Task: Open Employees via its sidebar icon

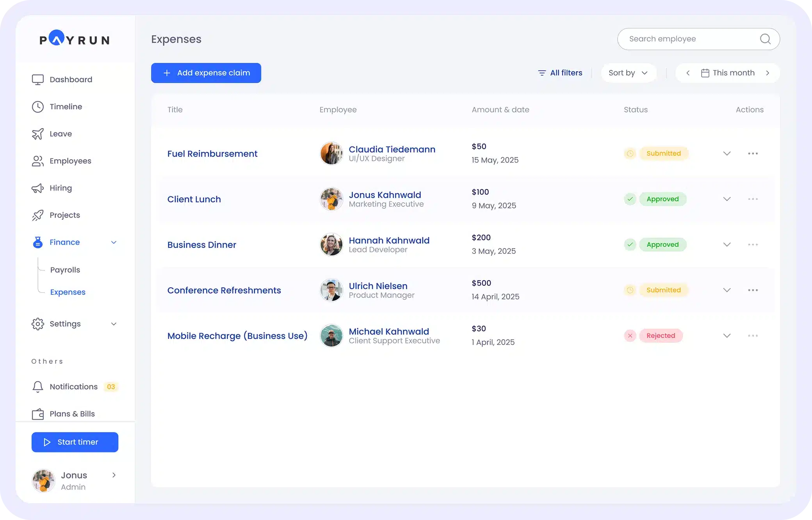Action: point(37,161)
